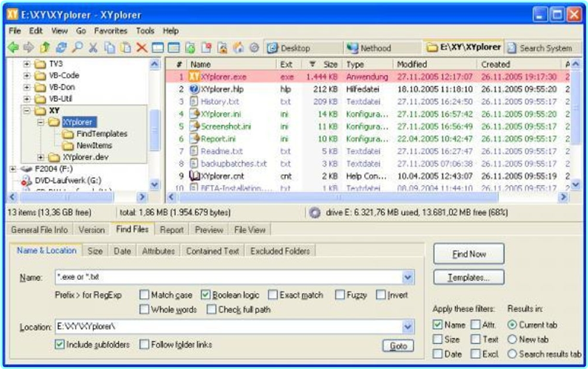Expand the VB-Util folder node
Image resolution: width=588 pixels, height=369 pixels.
click(27, 99)
